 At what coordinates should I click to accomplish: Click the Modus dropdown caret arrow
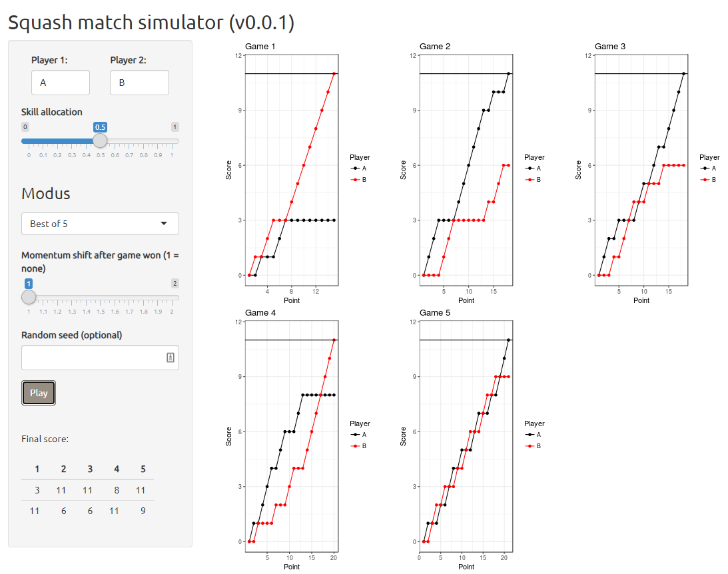(x=164, y=224)
